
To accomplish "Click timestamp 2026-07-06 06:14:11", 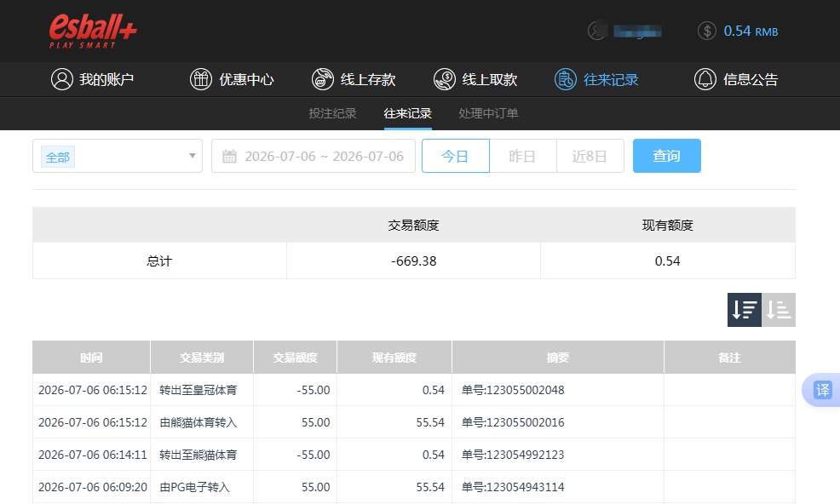I will click(x=93, y=455).
